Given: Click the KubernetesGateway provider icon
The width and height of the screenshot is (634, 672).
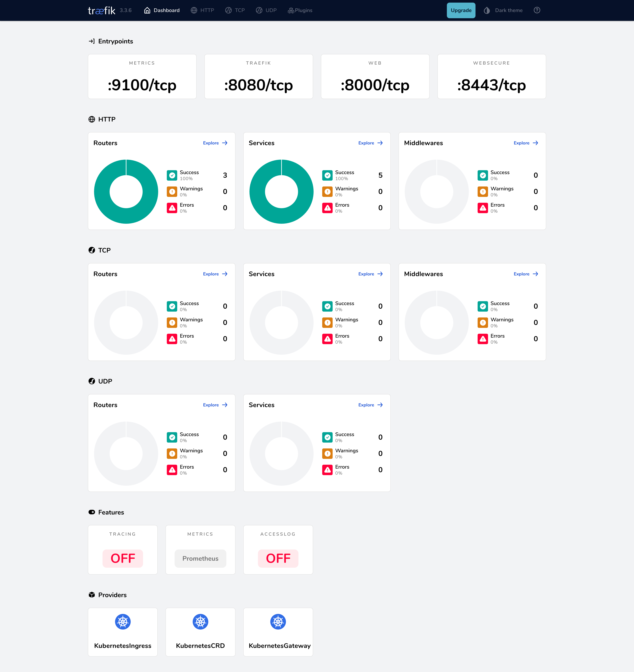Looking at the screenshot, I should (278, 621).
